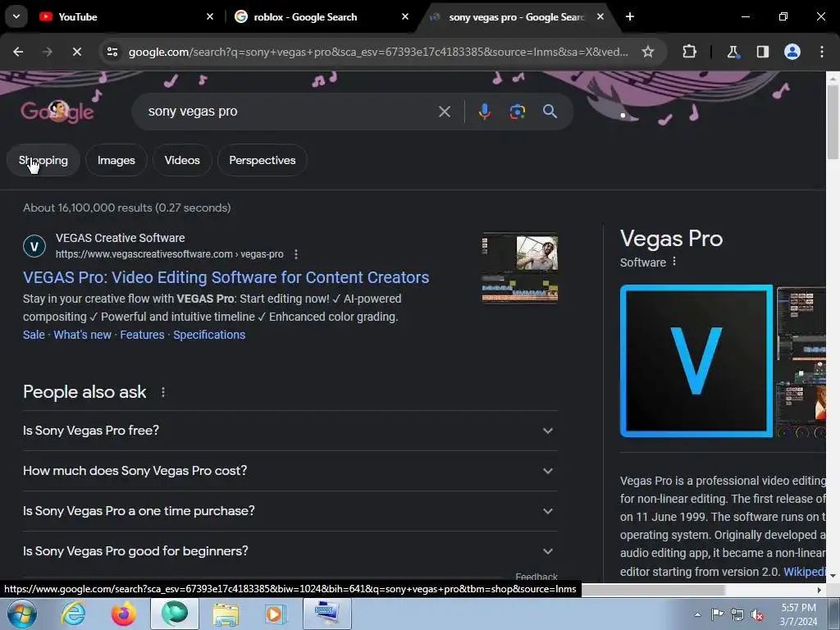Open the Extensions puzzle icon
Image resolution: width=840 pixels, height=630 pixels.
[689, 52]
